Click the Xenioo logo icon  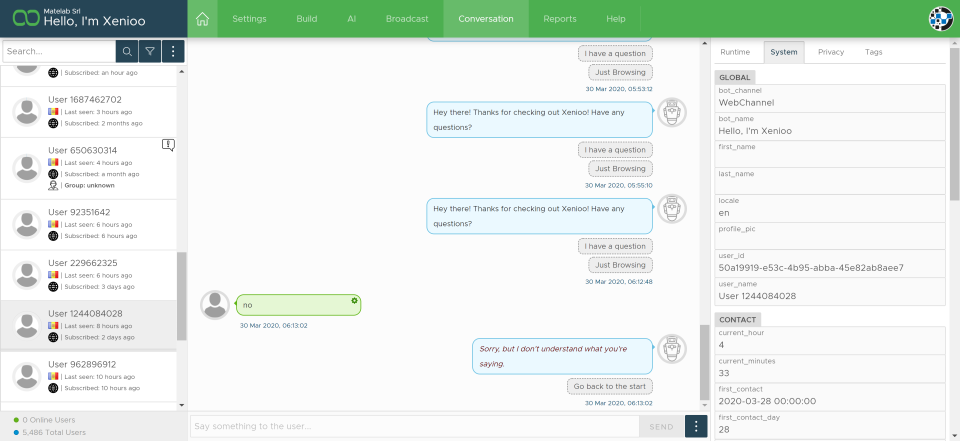point(26,18)
